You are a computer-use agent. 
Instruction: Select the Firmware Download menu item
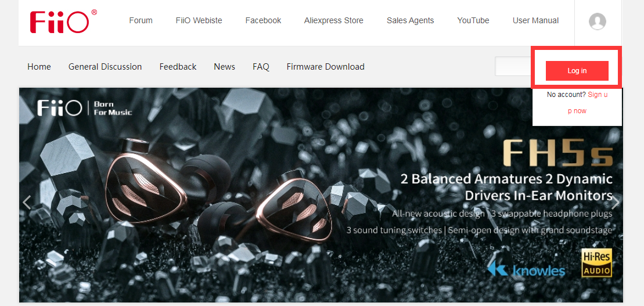[x=325, y=67]
